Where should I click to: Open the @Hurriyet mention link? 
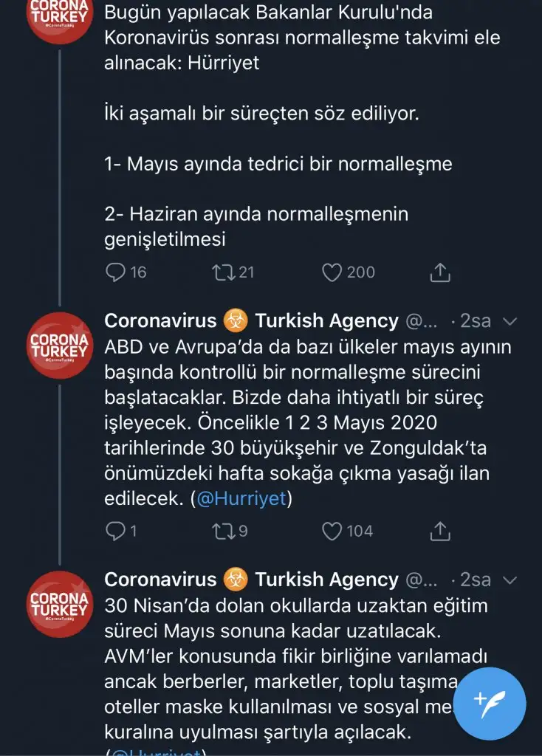coord(241,499)
